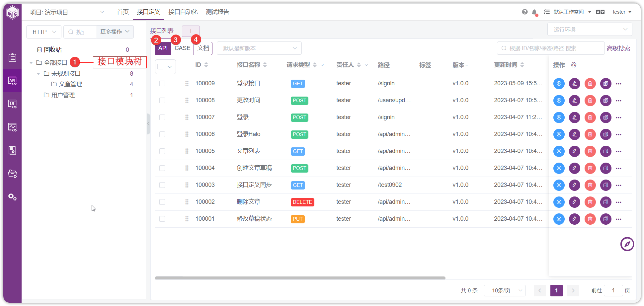Open the column settings gear next to 操作
Viewport: 644px width, 306px height.
pyautogui.click(x=574, y=65)
